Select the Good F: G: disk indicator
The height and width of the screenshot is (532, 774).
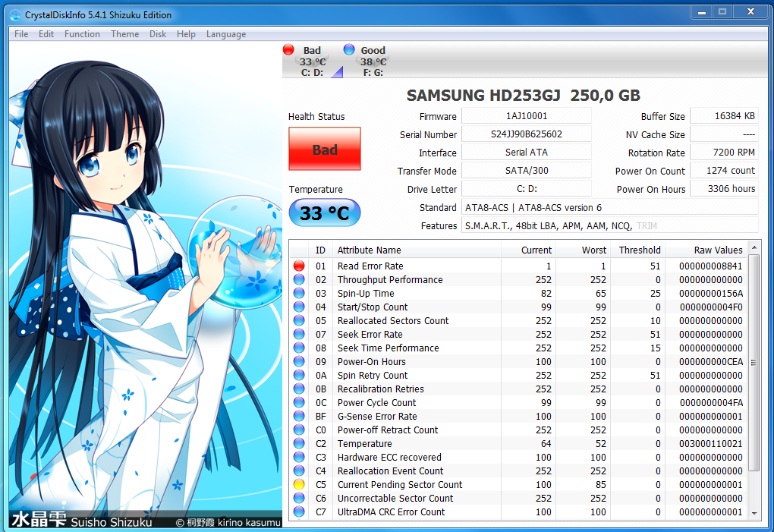pos(372,61)
